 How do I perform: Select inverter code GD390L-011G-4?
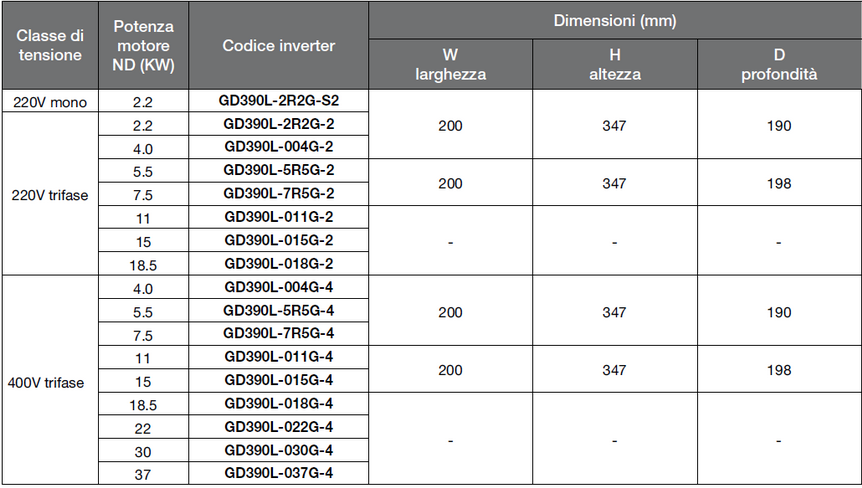point(279,357)
